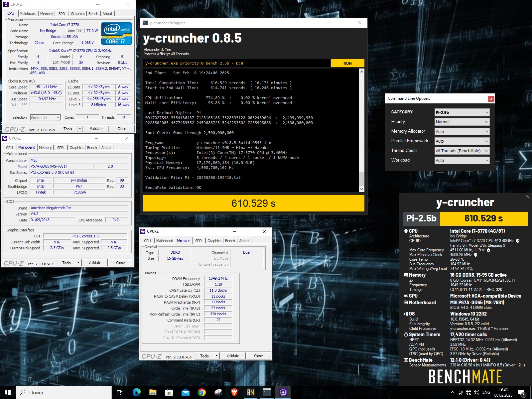
Task: Click the y-cruncher Wrapper title bar icon
Action: pos(145,23)
